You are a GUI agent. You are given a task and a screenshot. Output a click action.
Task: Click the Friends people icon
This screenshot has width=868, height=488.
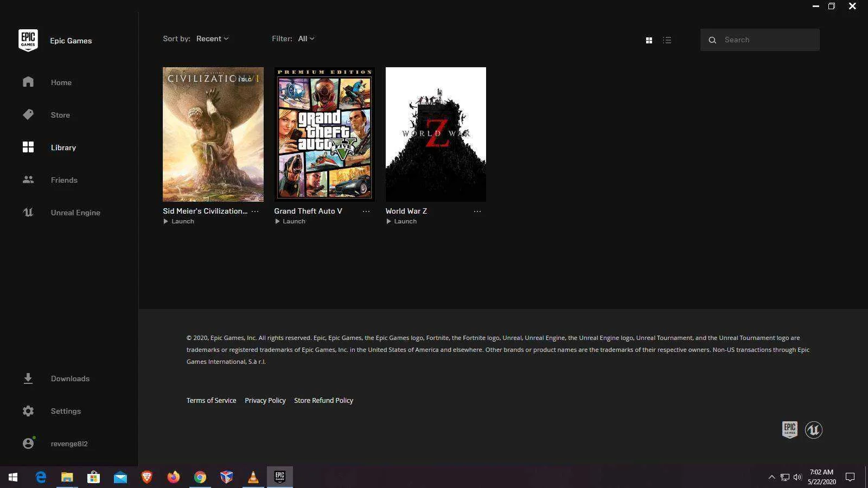coord(28,179)
